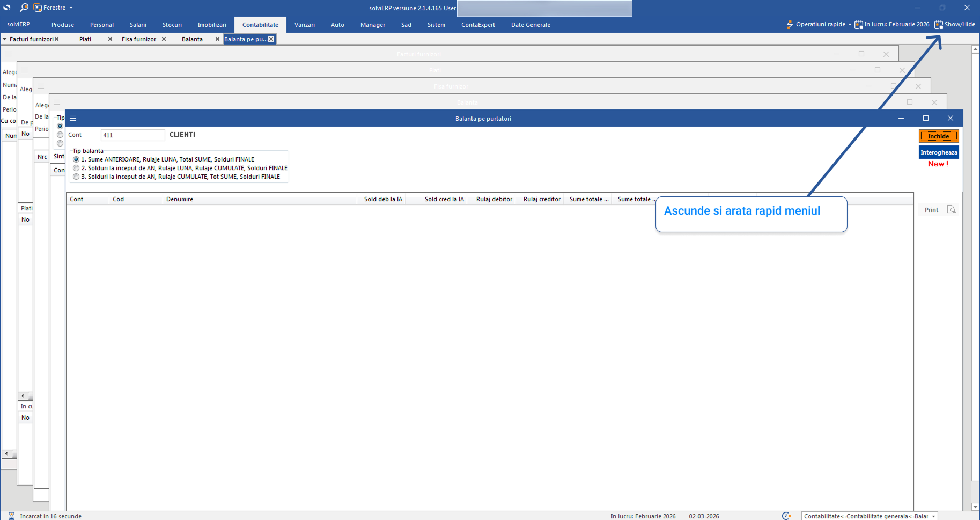Screen dimensions: 980x520
Task: Select balance type 1 Sume ANTERIOARE
Action: click(76, 159)
